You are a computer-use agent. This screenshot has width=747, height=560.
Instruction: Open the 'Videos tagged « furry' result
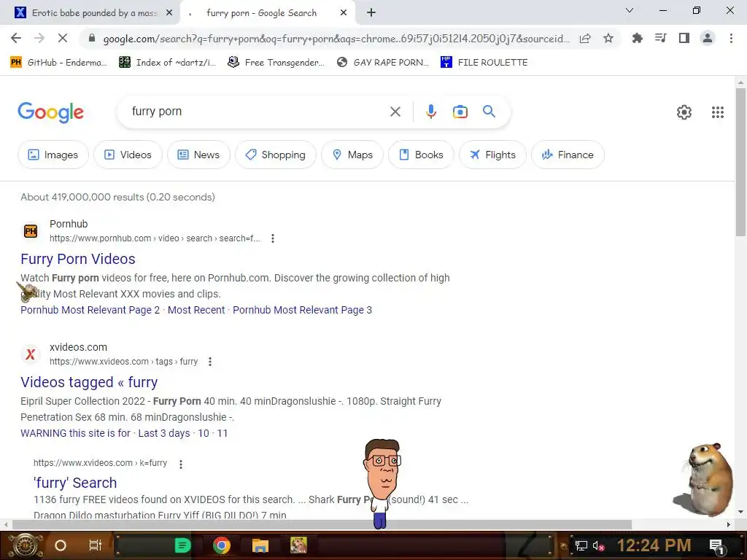click(89, 382)
